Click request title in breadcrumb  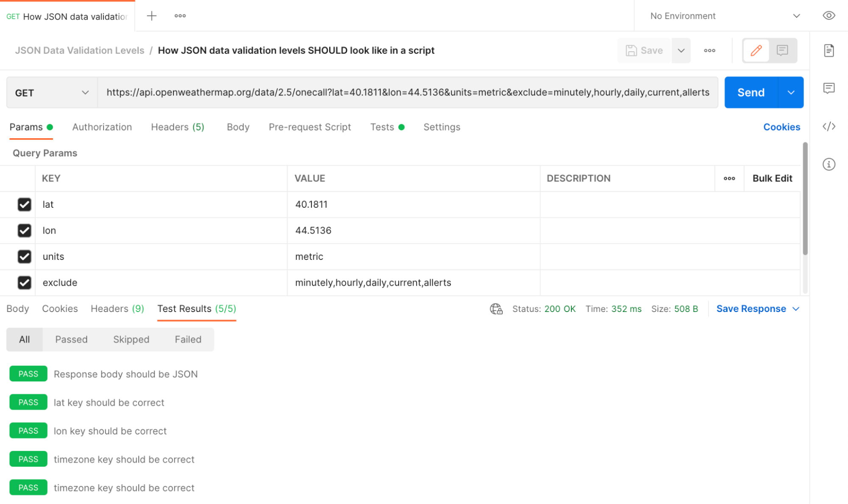[296, 50]
